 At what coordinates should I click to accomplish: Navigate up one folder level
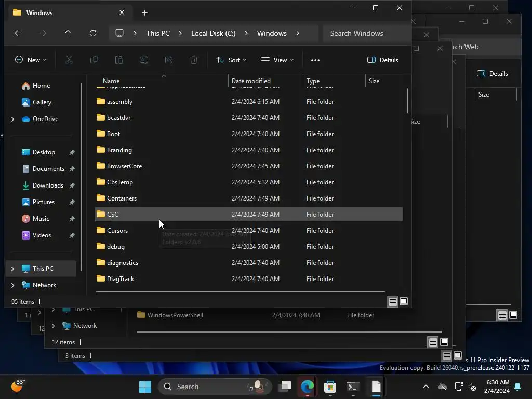click(x=68, y=33)
